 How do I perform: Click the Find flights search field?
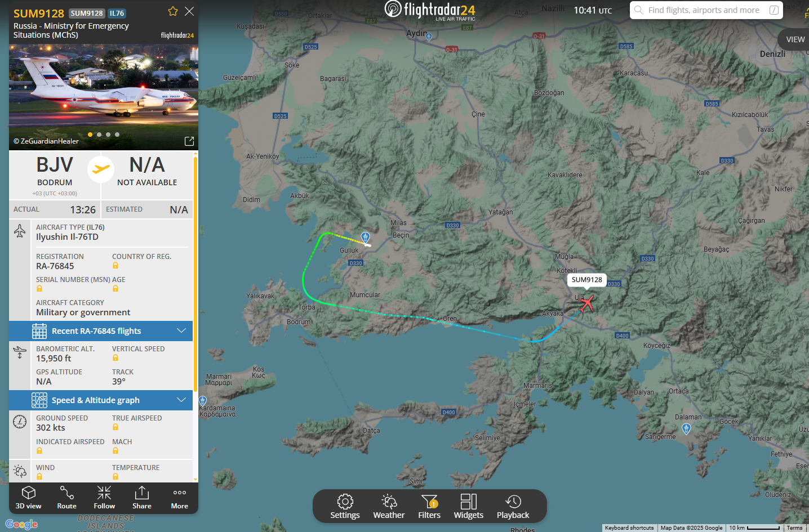click(x=704, y=10)
